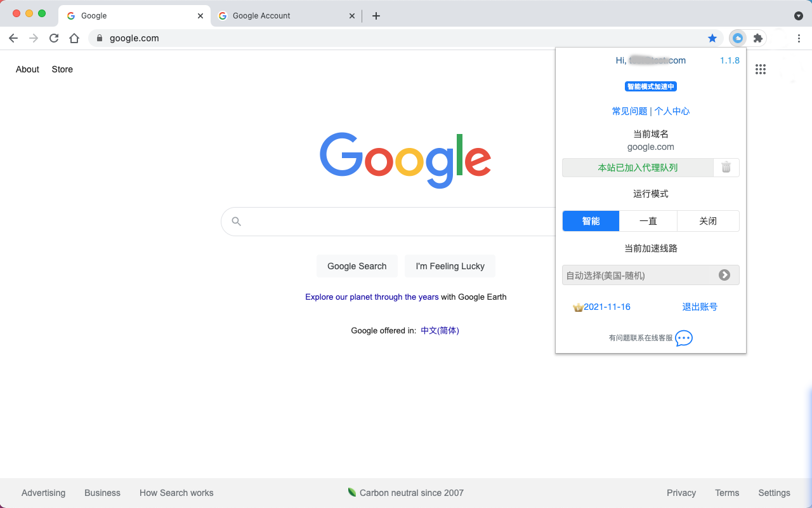Screen dimensions: 812x508
Task: Open Carbon neutral since 2007 link
Action: [x=406, y=493]
